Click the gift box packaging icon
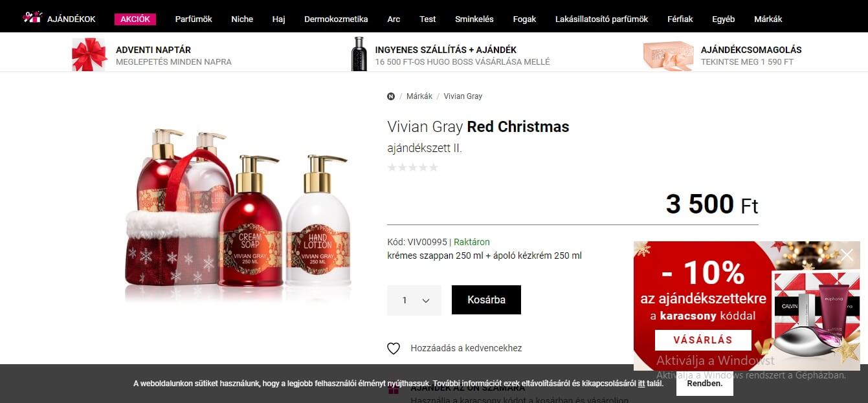Screen dimensions: 868x403 [x=668, y=56]
